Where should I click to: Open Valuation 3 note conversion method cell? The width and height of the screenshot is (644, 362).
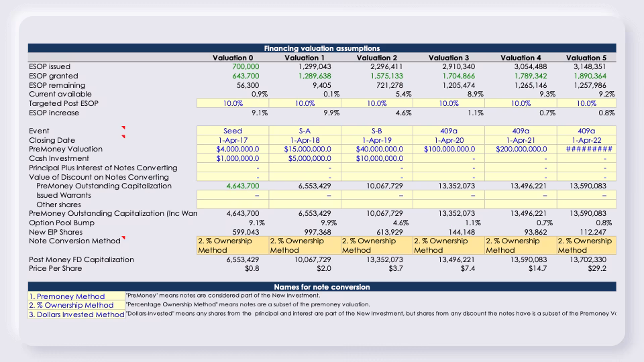[449, 245]
